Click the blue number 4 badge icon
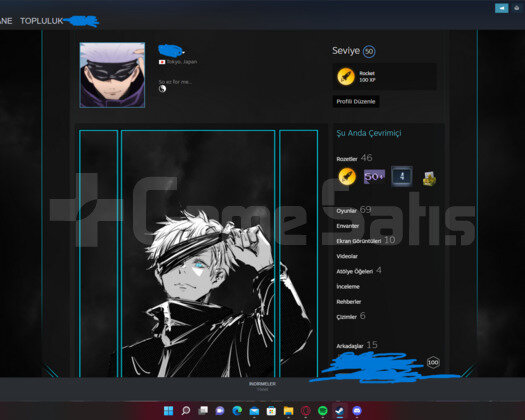The height and width of the screenshot is (420, 525). click(x=402, y=176)
